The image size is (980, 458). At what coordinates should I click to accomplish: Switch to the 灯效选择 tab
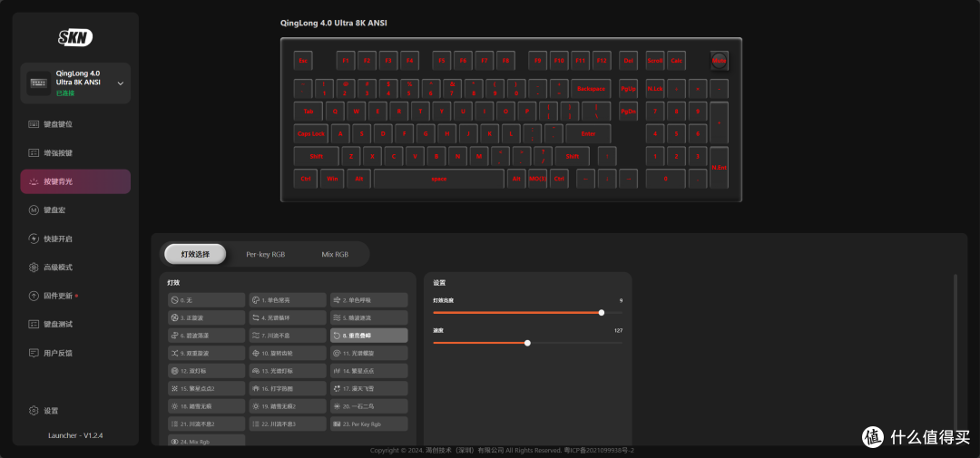tap(195, 254)
